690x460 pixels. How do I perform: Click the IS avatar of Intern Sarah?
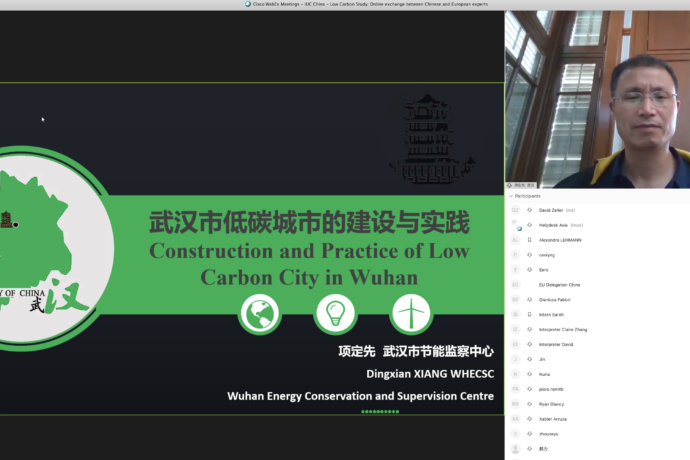coord(515,314)
